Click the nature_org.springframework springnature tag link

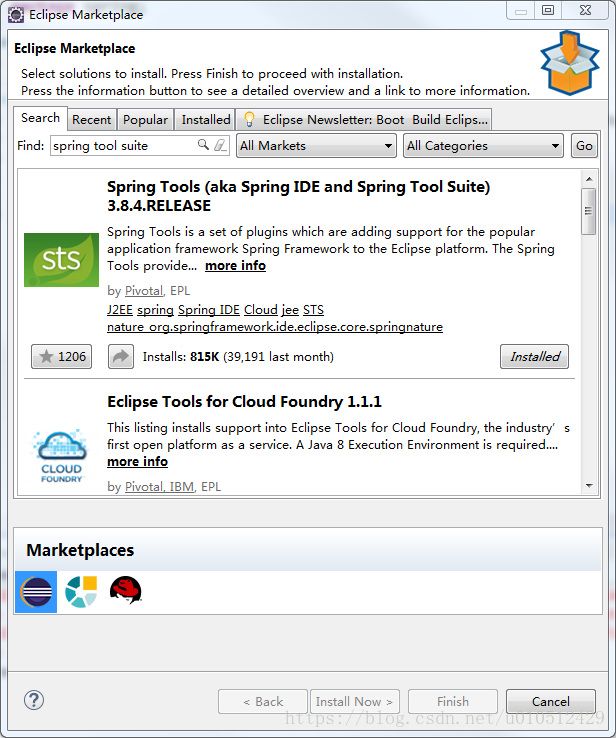(x=275, y=327)
